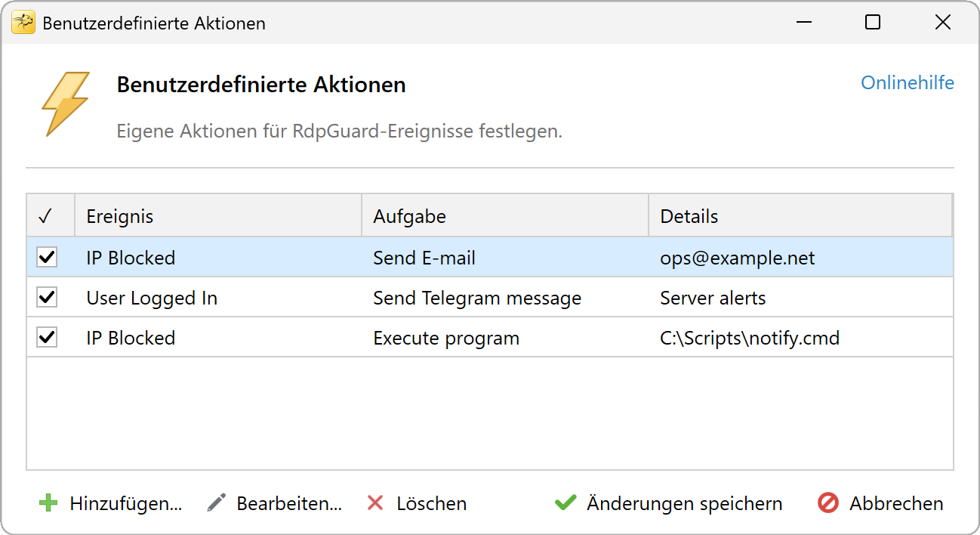Image resolution: width=980 pixels, height=535 pixels.
Task: Minimize the Benutzerdefinierte Aktionen window
Action: (803, 23)
